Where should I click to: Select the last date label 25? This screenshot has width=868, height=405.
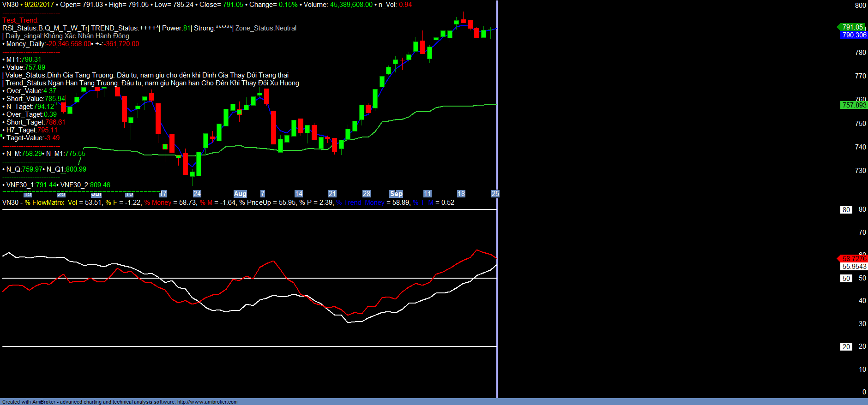[495, 194]
